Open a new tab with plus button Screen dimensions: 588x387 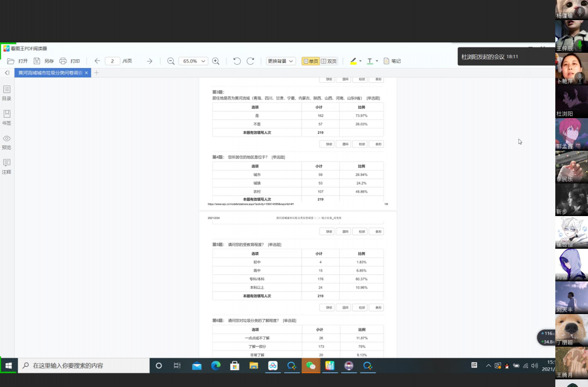[96, 73]
